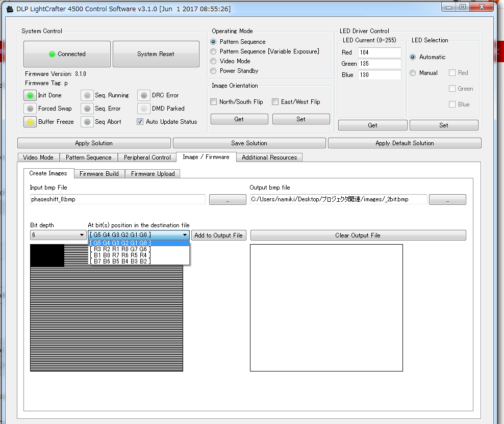Click the Seq. Error status indicator
The width and height of the screenshot is (504, 424).
click(87, 109)
